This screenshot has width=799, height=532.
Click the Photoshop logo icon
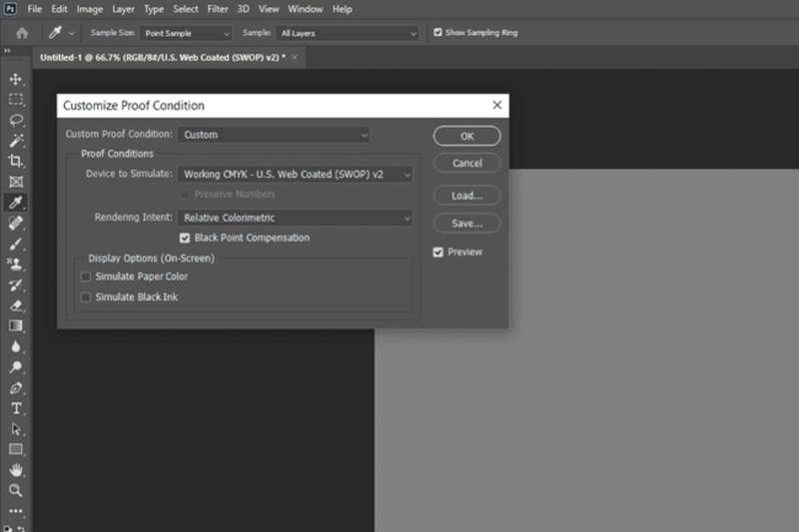[10, 9]
